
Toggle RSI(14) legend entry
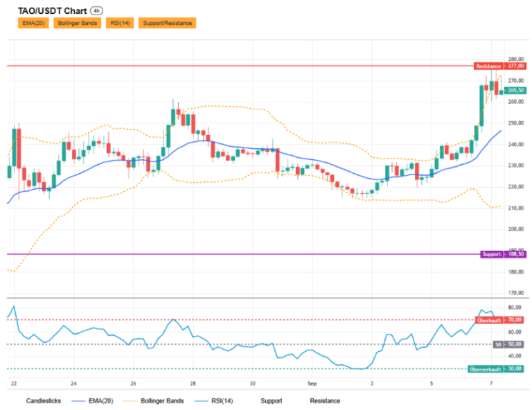coord(214,401)
